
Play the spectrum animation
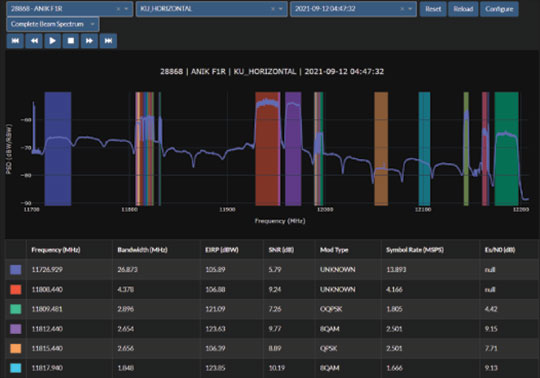coord(52,41)
